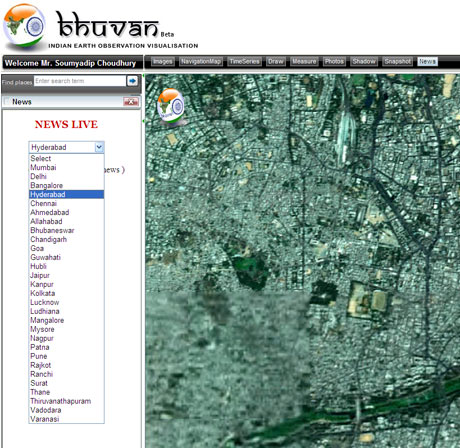The width and height of the screenshot is (460, 448).
Task: Click the Snapshot toolbar tab
Action: click(x=397, y=62)
